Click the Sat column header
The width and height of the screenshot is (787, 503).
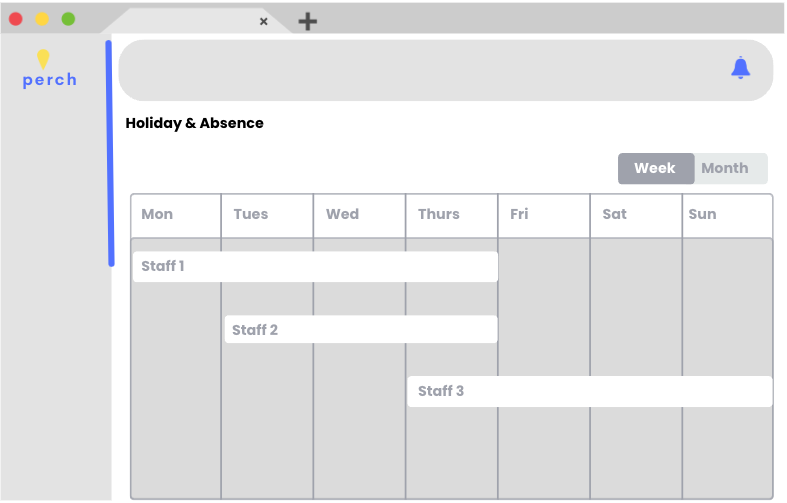[636, 215]
